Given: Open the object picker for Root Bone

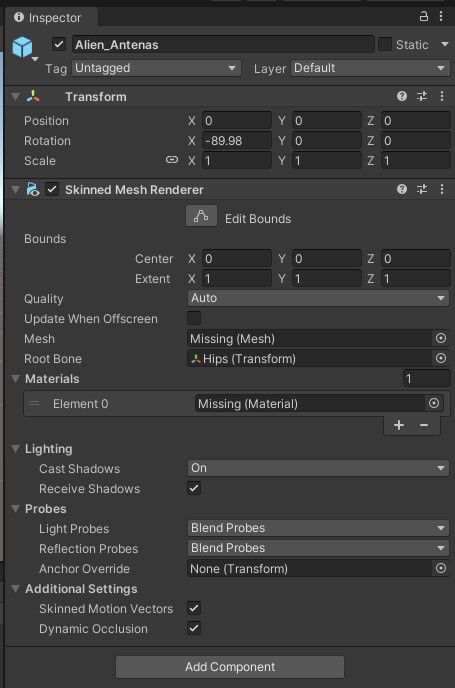Looking at the screenshot, I should 441,358.
